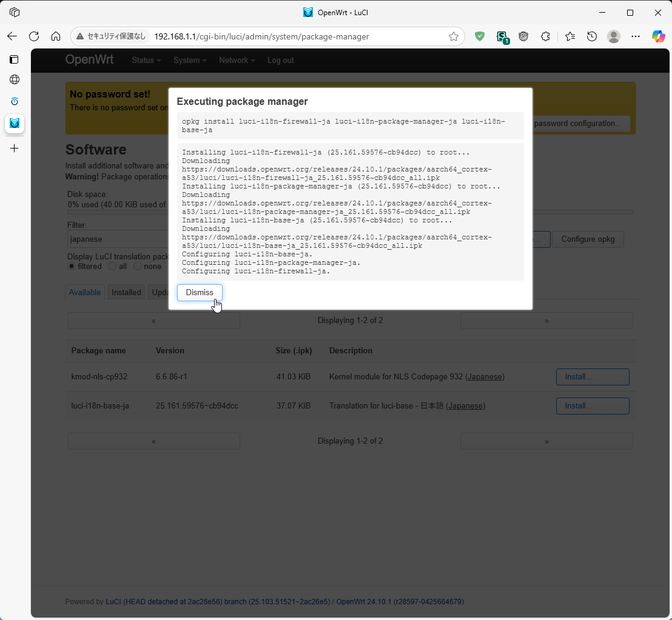
Task: Click the next page button below table
Action: click(546, 441)
